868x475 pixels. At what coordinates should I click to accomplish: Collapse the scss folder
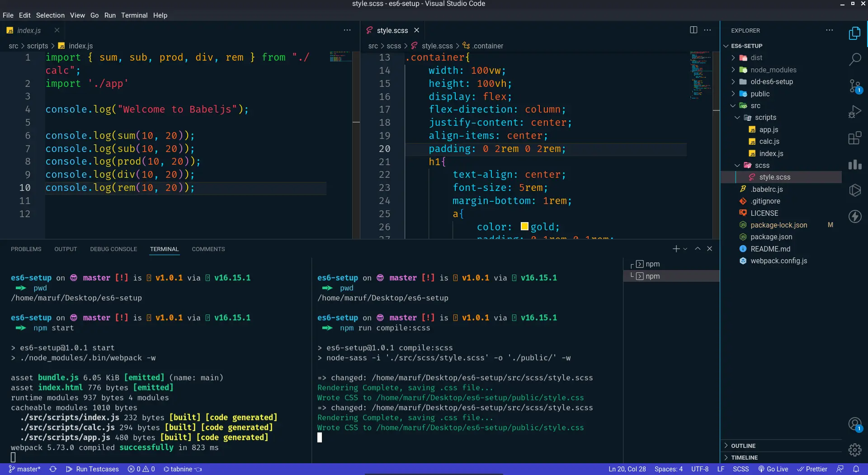[x=737, y=166]
